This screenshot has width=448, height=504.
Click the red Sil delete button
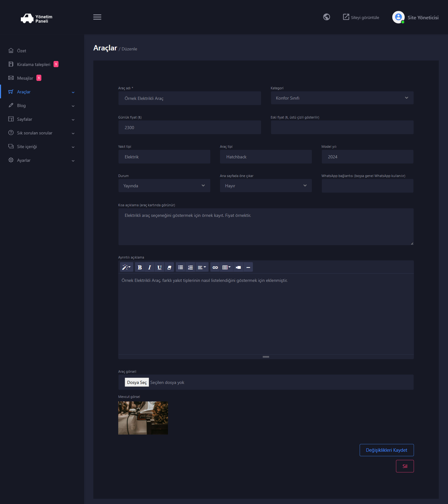point(405,466)
